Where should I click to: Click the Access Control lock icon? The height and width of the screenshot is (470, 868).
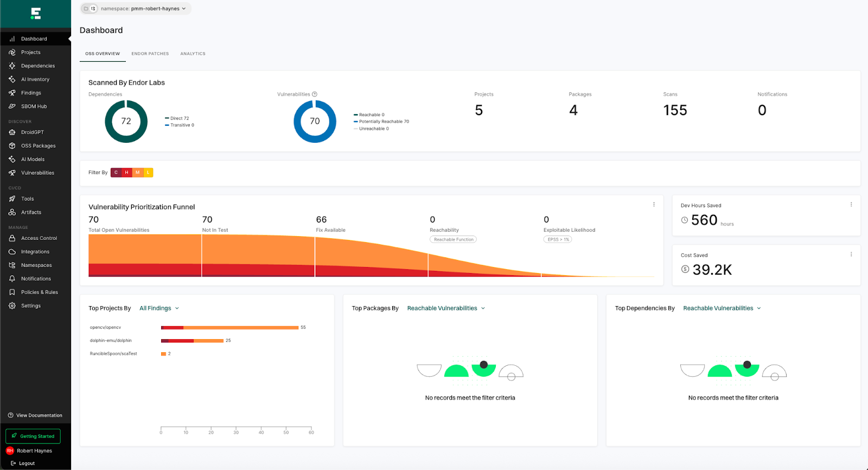pyautogui.click(x=12, y=238)
